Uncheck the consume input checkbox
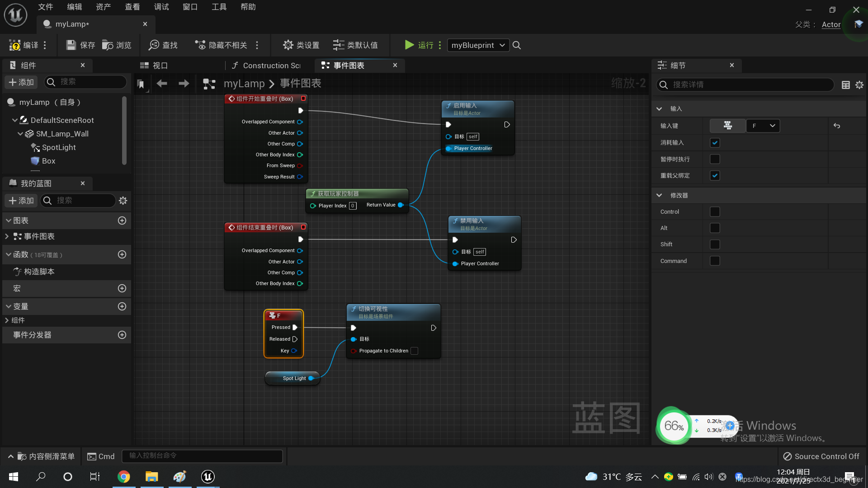The width and height of the screenshot is (868, 488). tap(715, 143)
